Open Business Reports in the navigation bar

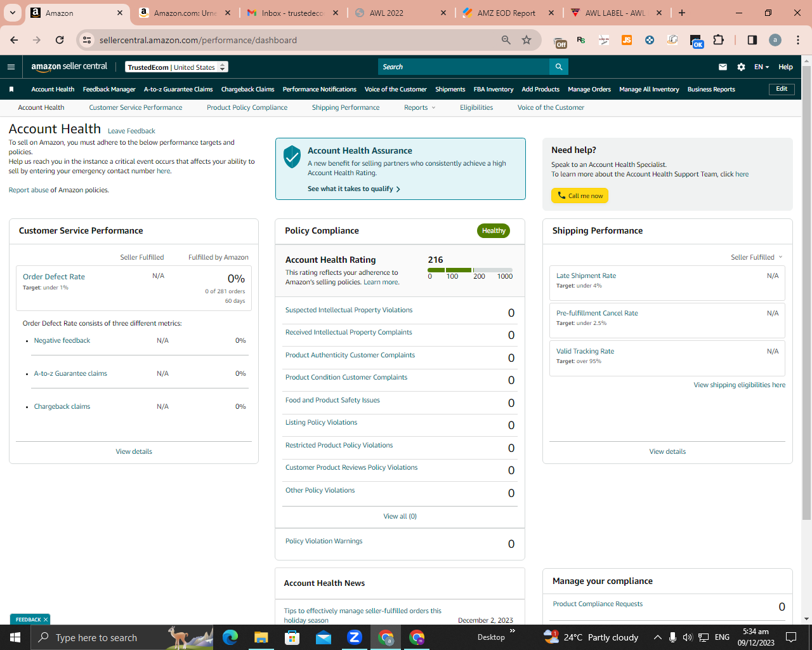click(711, 90)
